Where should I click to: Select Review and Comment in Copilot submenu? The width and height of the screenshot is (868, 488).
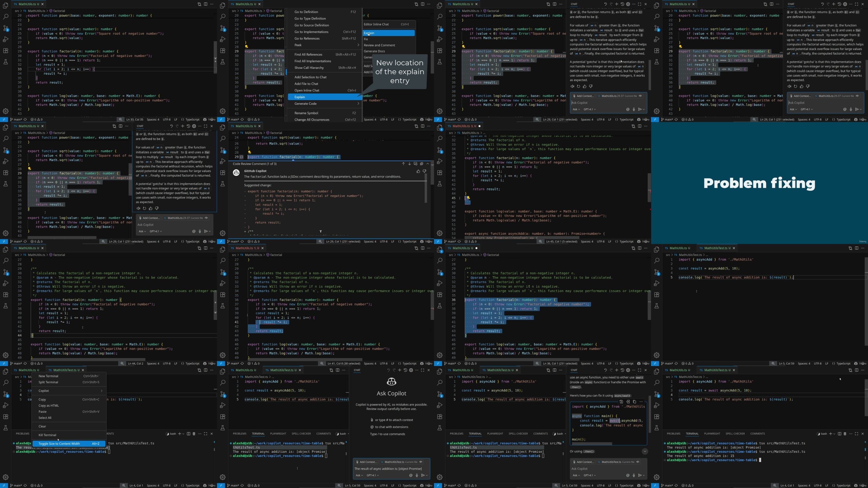389,45
